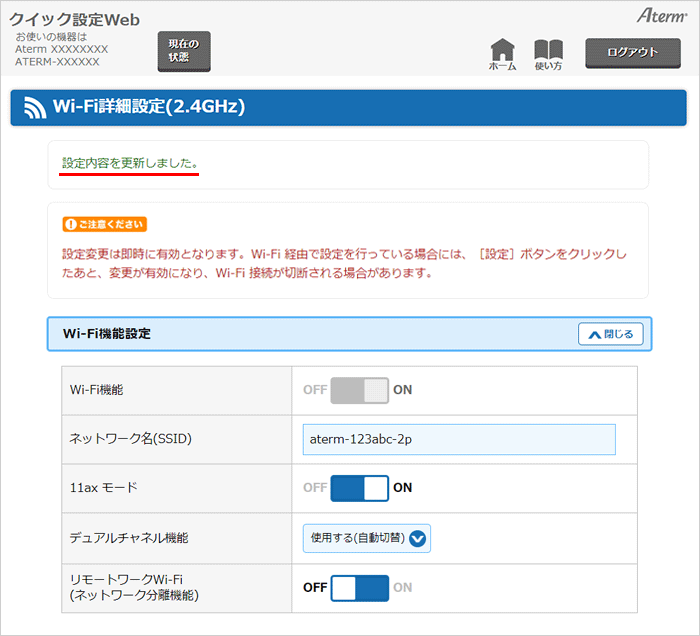Click the クイック設定Web title
Image resolution: width=700 pixels, height=636 pixels.
pos(75,20)
